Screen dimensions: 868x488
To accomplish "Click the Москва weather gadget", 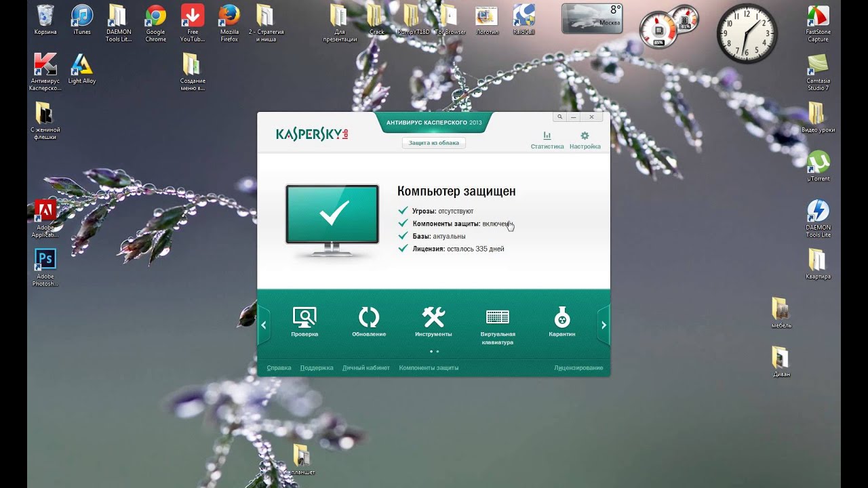I will point(592,18).
